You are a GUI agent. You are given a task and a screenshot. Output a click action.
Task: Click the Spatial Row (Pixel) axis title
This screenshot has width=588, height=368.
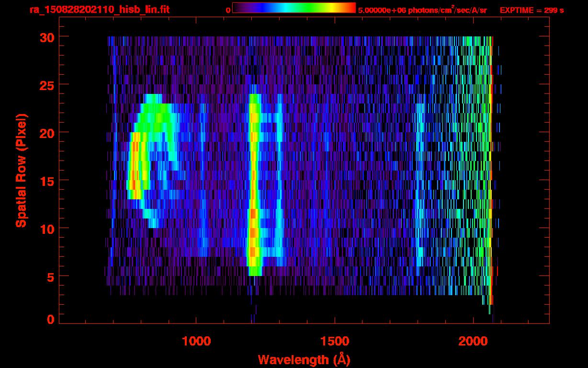click(21, 170)
